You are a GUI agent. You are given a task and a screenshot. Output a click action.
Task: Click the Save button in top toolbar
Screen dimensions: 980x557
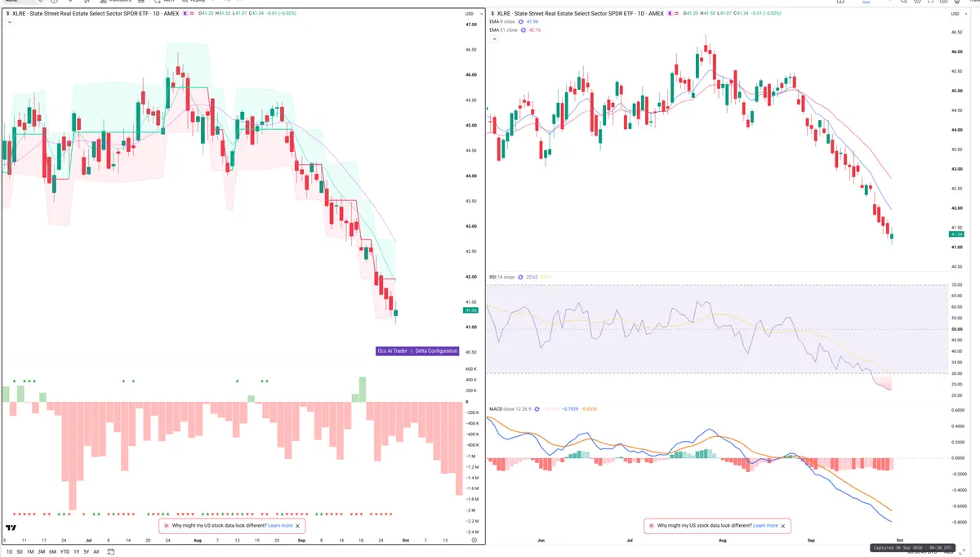[866, 2]
